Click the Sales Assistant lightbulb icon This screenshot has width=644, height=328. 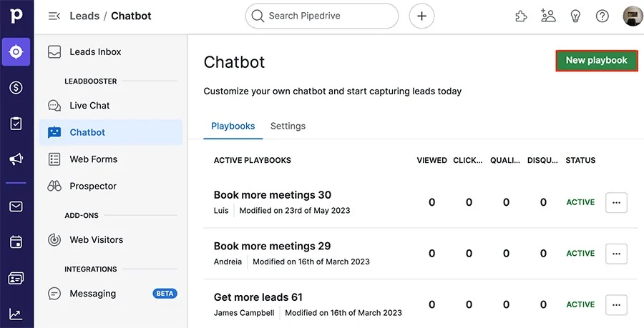(575, 16)
